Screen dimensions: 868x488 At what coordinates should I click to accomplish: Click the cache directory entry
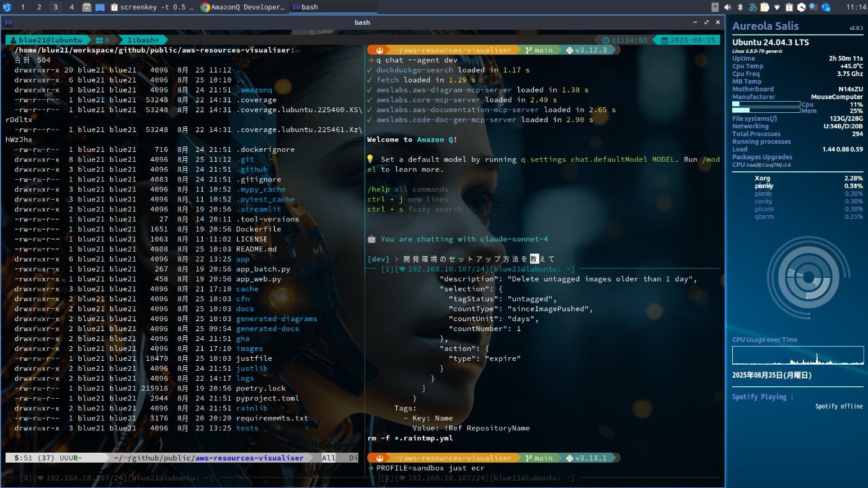[x=247, y=289]
